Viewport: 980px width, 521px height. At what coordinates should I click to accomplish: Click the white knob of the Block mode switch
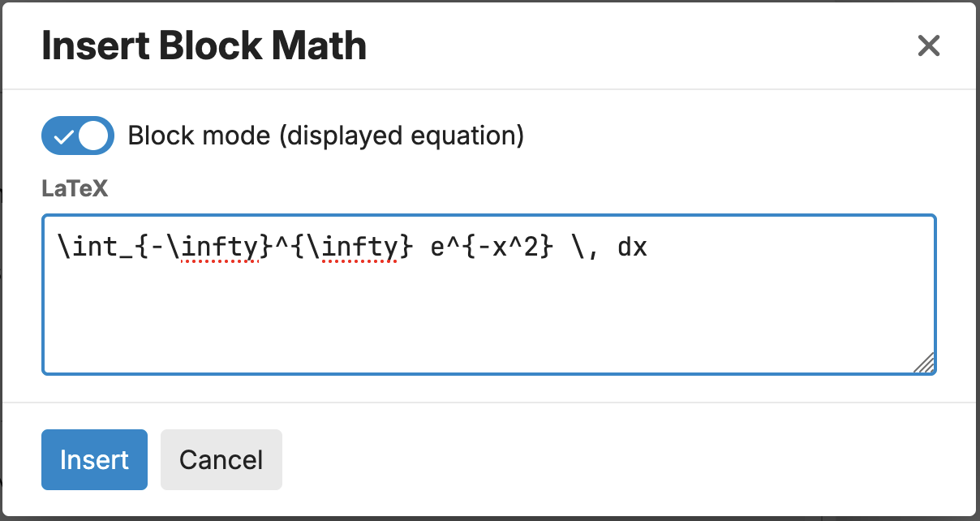93,136
